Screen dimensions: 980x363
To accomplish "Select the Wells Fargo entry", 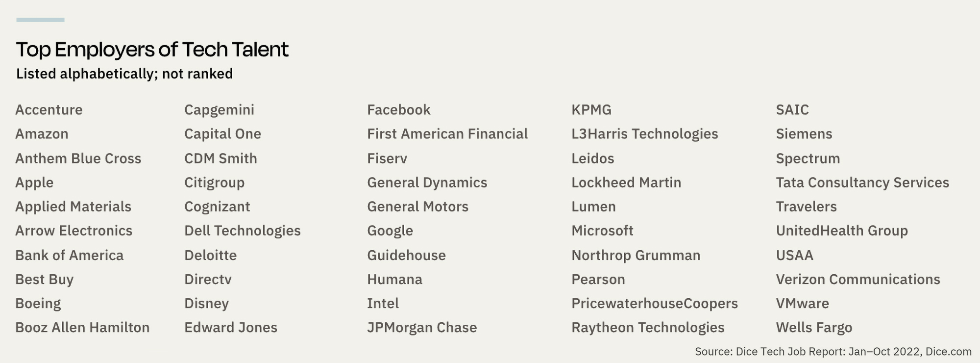I will point(814,328).
